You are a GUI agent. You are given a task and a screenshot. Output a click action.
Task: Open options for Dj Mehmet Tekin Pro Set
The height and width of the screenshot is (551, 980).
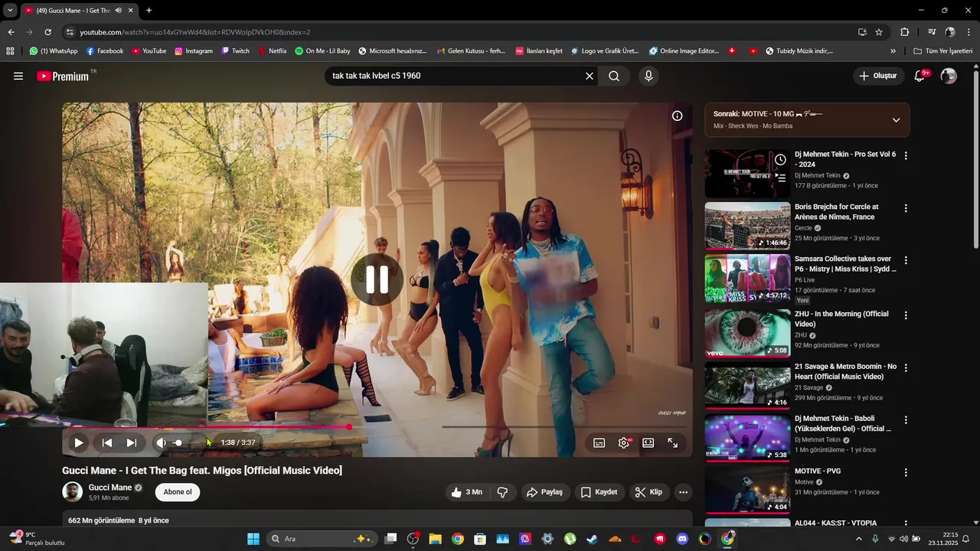click(906, 155)
